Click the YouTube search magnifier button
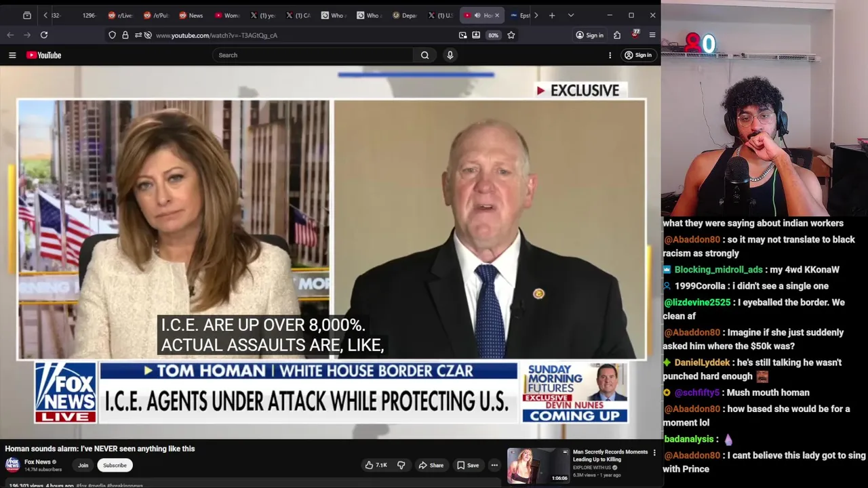The height and width of the screenshot is (488, 868). click(x=425, y=55)
